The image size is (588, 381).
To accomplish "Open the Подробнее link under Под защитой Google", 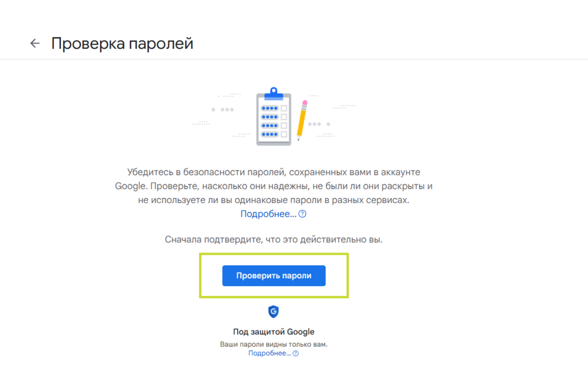I will tap(269, 353).
